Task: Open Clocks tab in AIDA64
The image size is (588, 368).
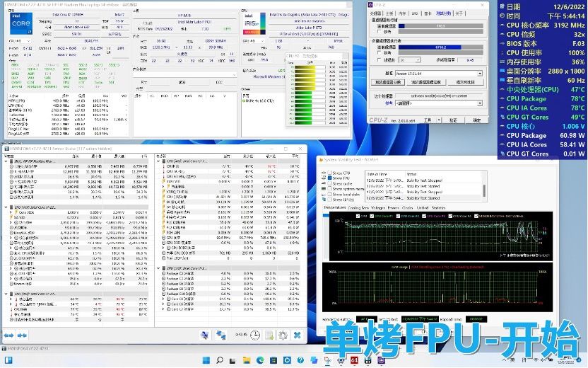Action: coord(407,207)
